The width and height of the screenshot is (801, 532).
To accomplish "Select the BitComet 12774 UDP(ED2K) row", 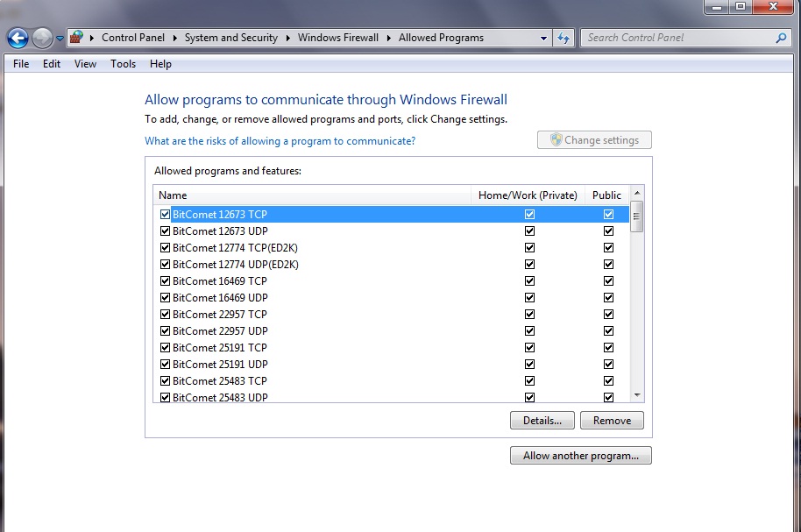I will click(x=392, y=264).
